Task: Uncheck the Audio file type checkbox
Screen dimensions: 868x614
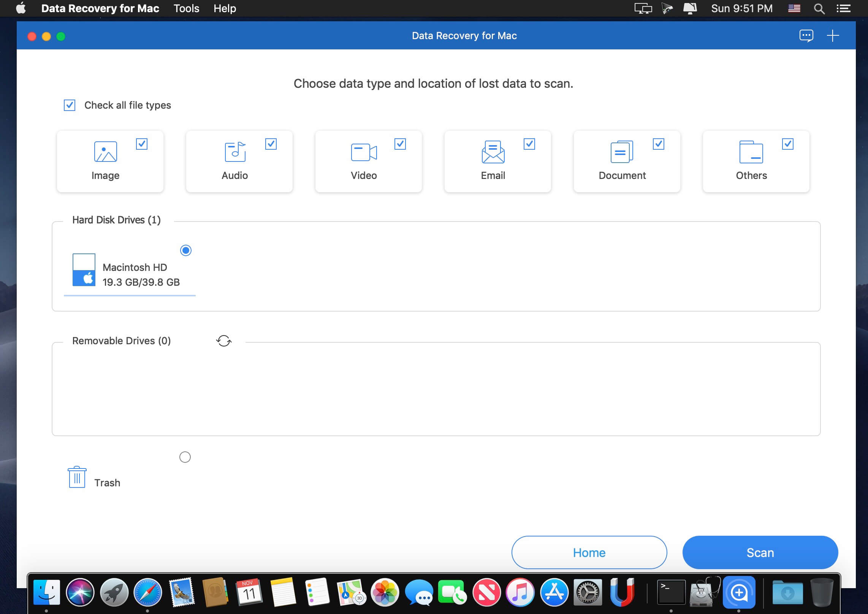Action: click(271, 144)
